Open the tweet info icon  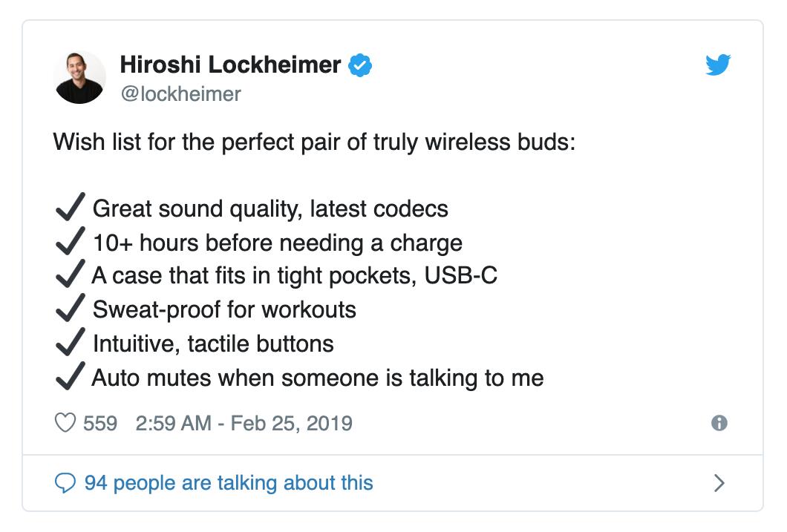[719, 423]
